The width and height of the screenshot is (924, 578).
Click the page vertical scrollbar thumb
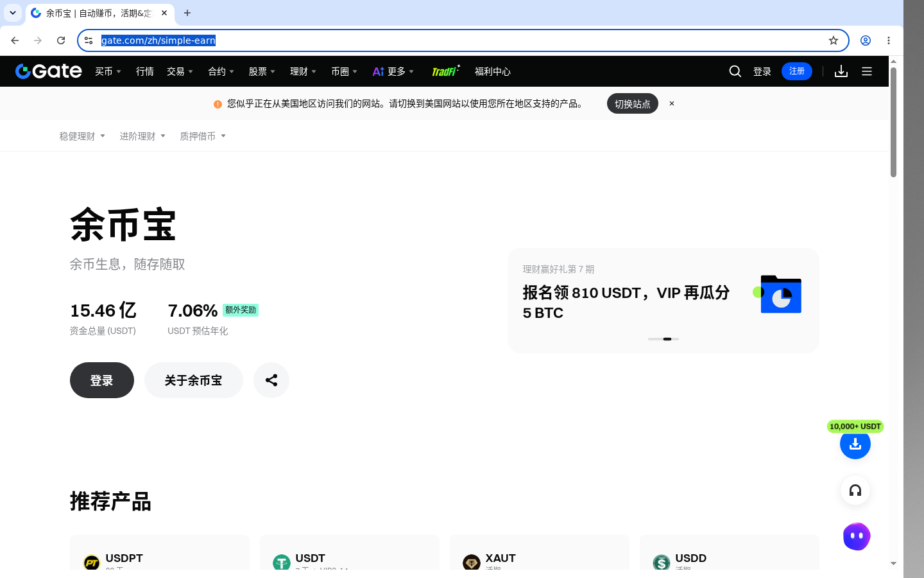[893, 122]
